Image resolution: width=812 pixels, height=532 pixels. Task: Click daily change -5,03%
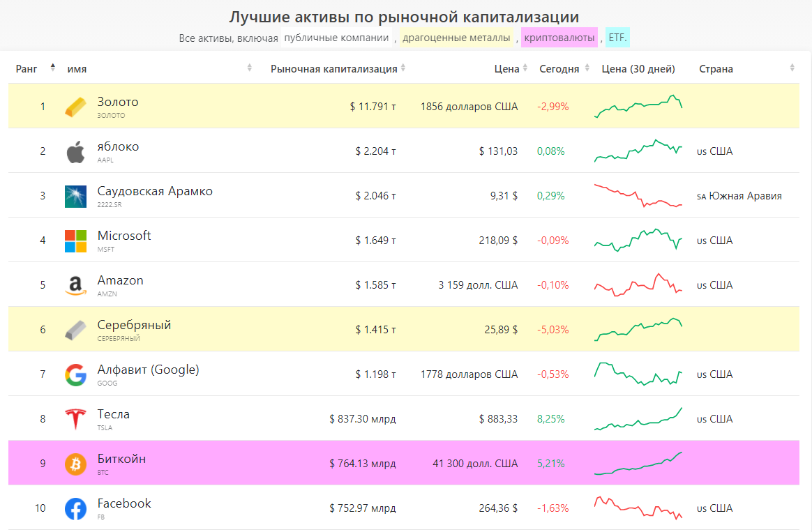point(553,330)
